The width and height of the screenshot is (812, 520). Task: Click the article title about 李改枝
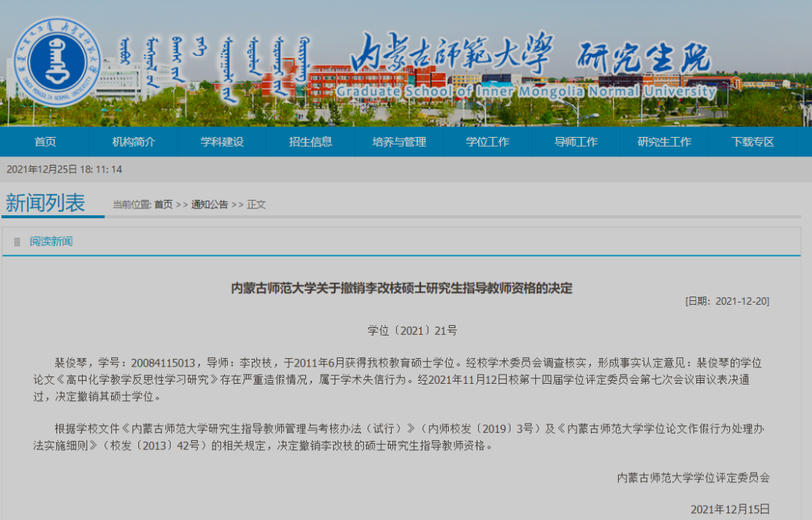(401, 288)
